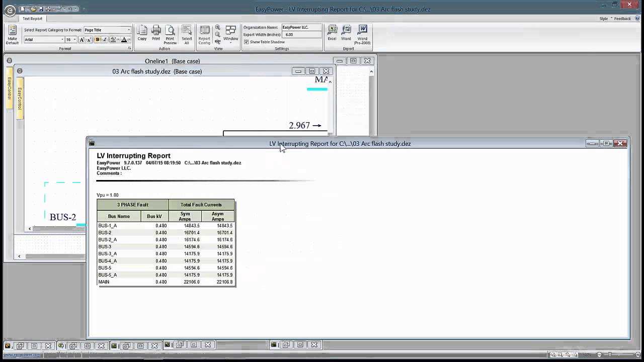Screen dimensions: 644x362
Task: Click the Organization Name field
Action: pyautogui.click(x=301, y=28)
